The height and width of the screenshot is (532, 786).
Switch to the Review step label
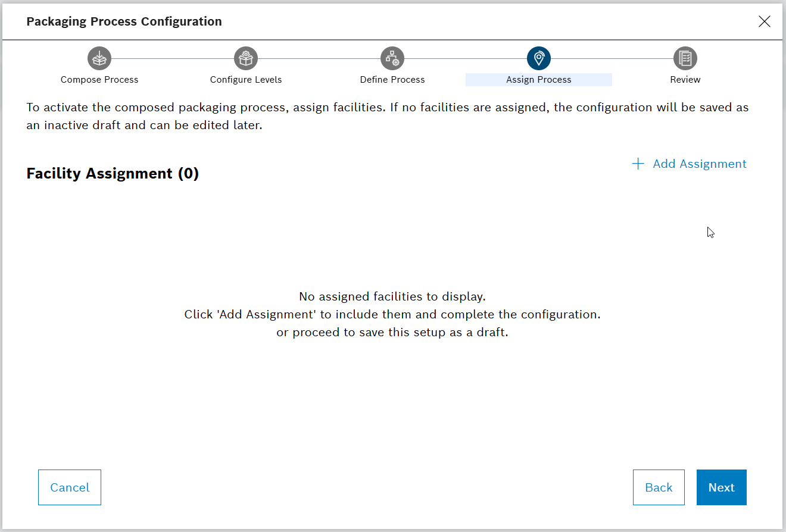[685, 79]
